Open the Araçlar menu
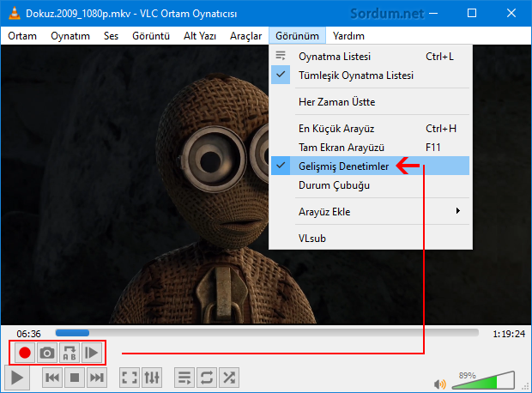 point(246,36)
